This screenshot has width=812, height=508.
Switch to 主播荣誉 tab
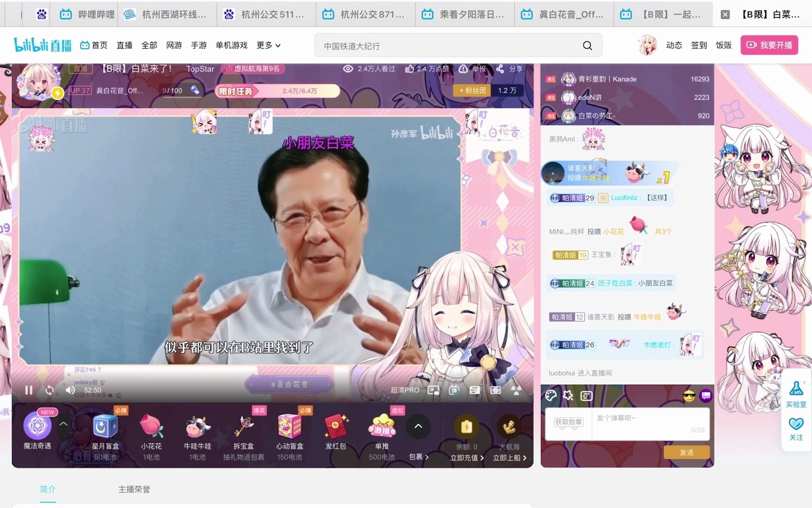pos(134,489)
